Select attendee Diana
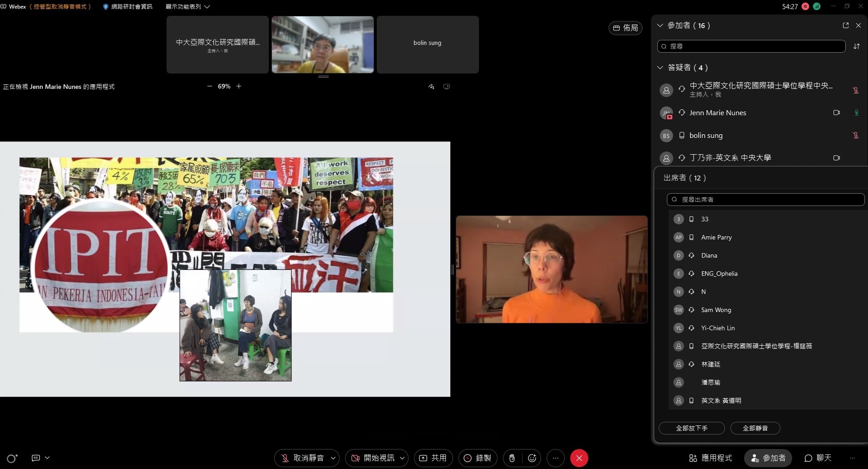 [x=767, y=255]
